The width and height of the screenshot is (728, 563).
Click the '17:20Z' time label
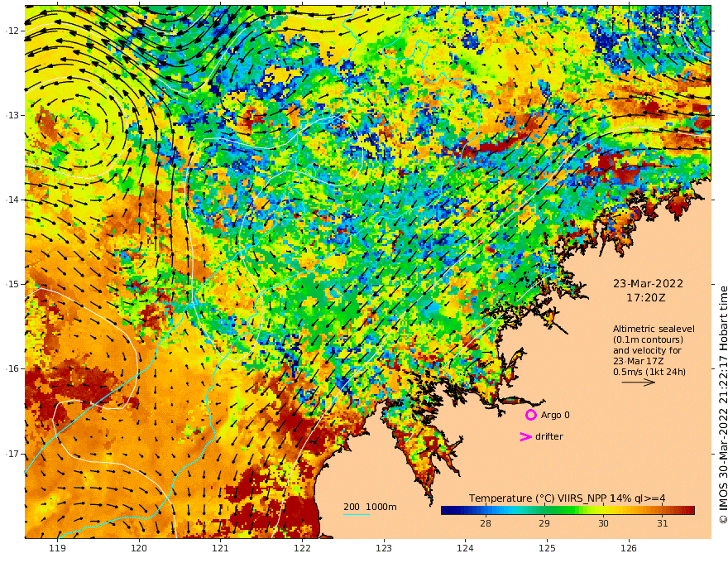(646, 298)
